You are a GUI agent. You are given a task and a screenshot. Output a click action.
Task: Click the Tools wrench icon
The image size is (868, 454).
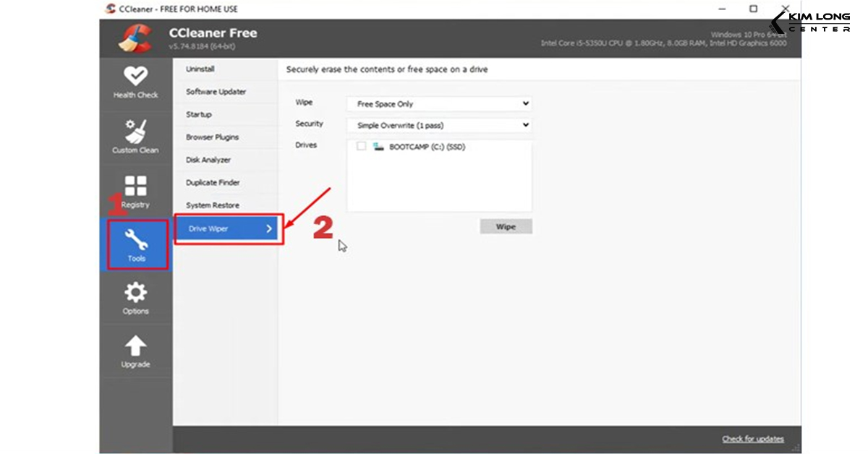tap(136, 239)
